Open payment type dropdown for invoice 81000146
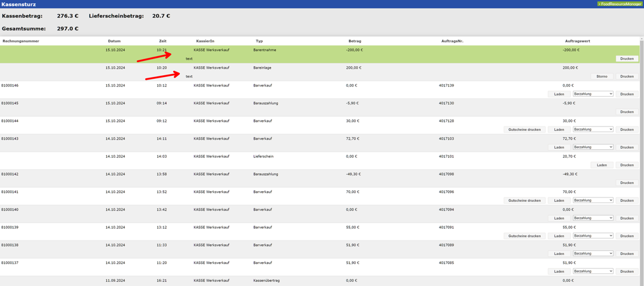 coord(593,94)
